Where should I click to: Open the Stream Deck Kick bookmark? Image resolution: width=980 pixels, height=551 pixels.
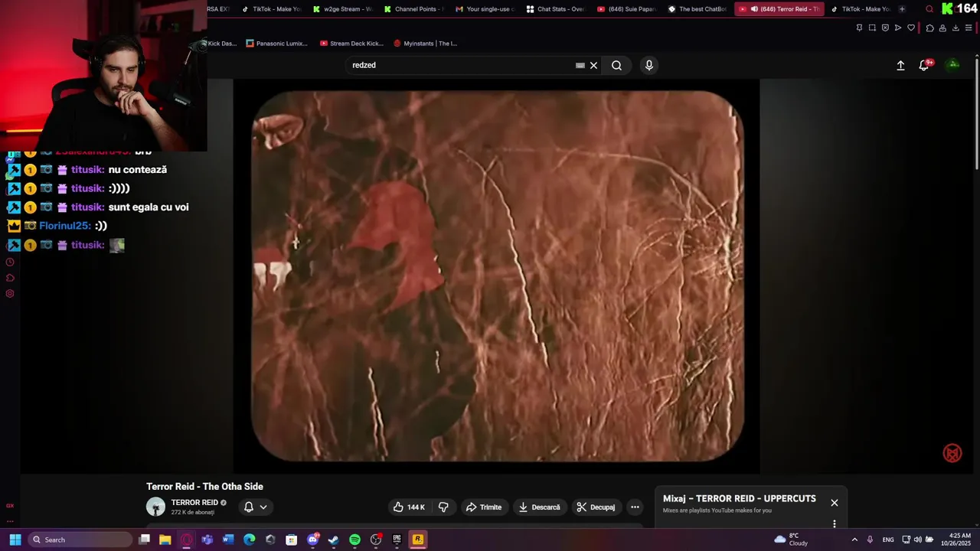pos(351,44)
